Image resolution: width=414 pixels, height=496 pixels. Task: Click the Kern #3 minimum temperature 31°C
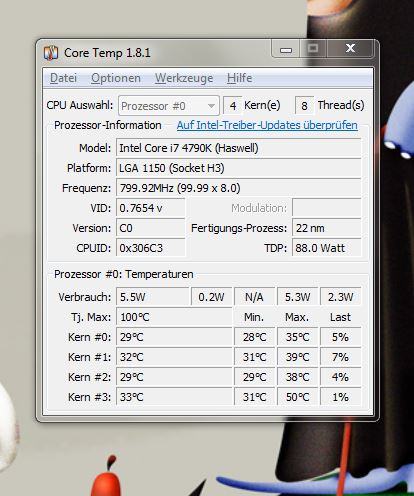(255, 397)
